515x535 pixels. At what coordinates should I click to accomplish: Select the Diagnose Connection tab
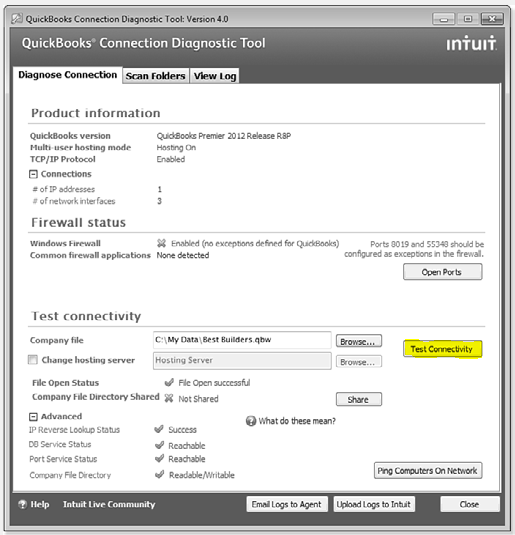tap(68, 75)
